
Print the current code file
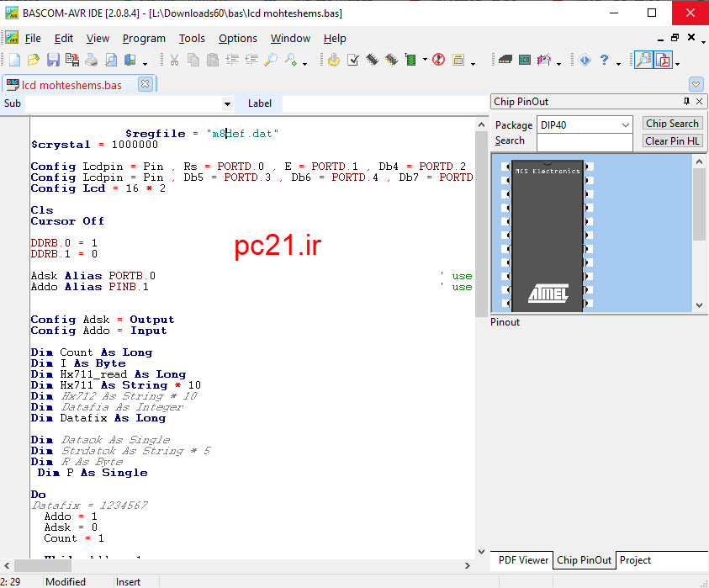(92, 60)
